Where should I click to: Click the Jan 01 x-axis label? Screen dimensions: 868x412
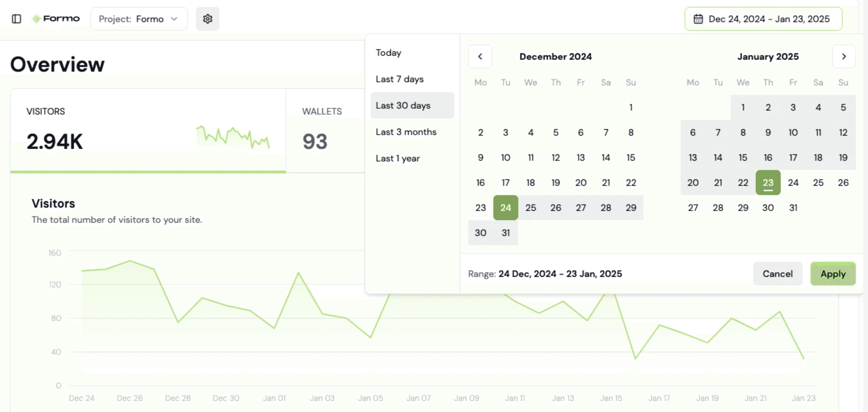click(x=274, y=398)
